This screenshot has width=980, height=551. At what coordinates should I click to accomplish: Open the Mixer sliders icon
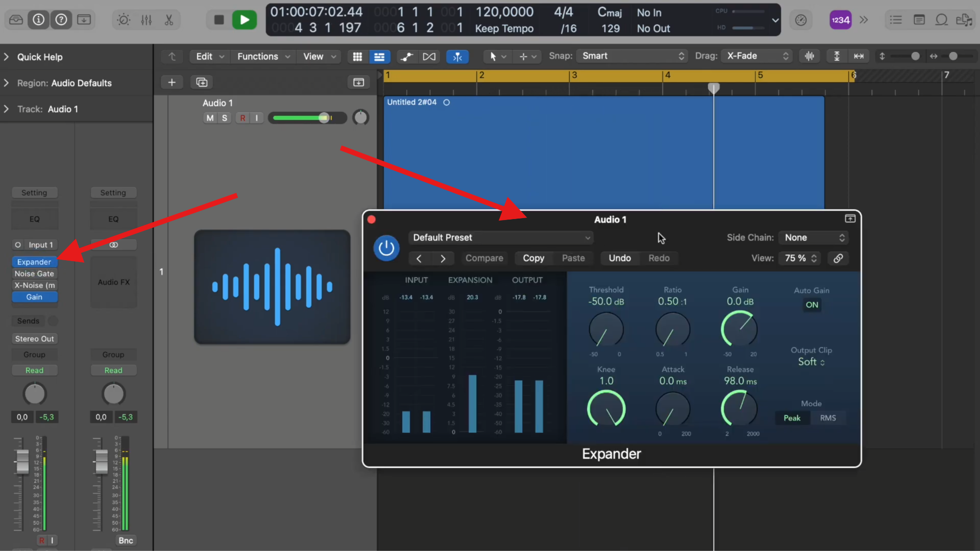[146, 20]
